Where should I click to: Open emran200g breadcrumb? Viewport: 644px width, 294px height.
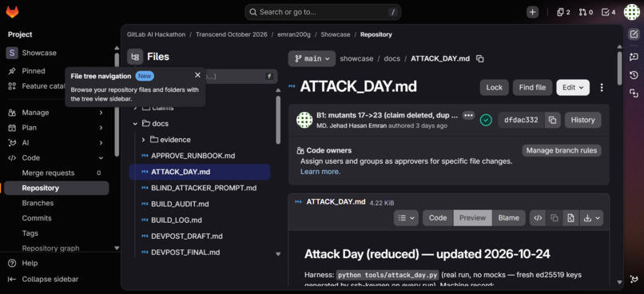(294, 34)
